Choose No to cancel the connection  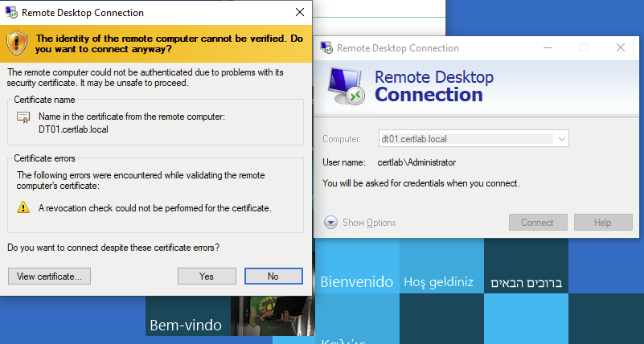pos(273,276)
